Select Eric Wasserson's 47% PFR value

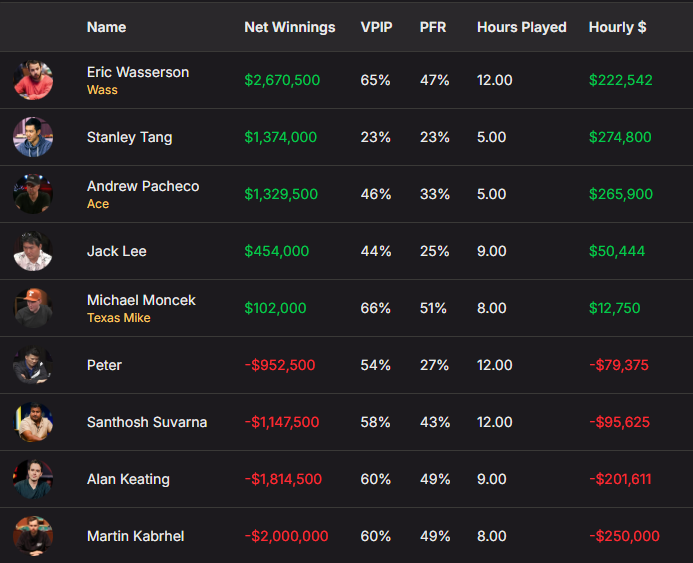click(434, 80)
